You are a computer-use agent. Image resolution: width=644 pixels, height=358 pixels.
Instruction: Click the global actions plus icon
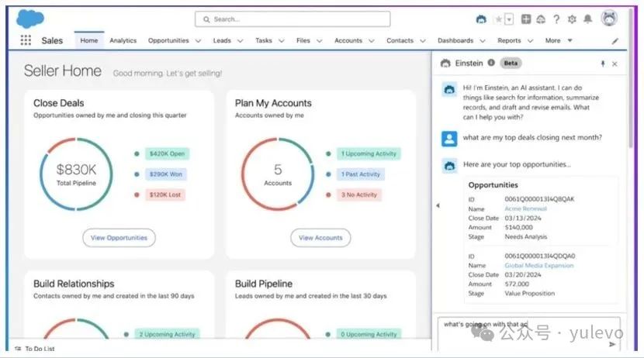[526, 19]
